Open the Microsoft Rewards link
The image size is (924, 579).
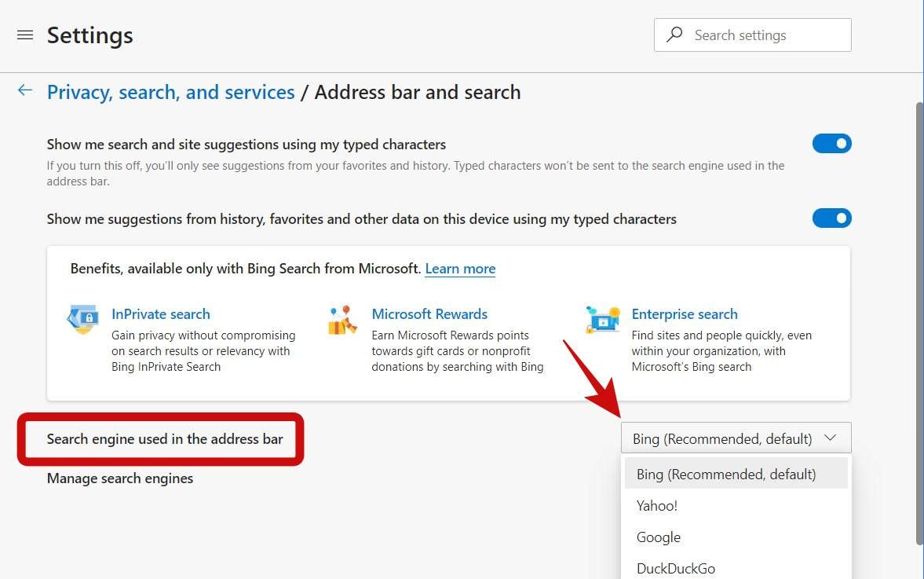[429, 314]
